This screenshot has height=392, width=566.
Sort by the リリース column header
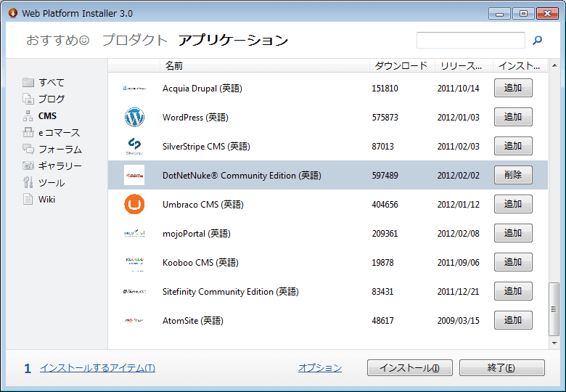pos(464,65)
